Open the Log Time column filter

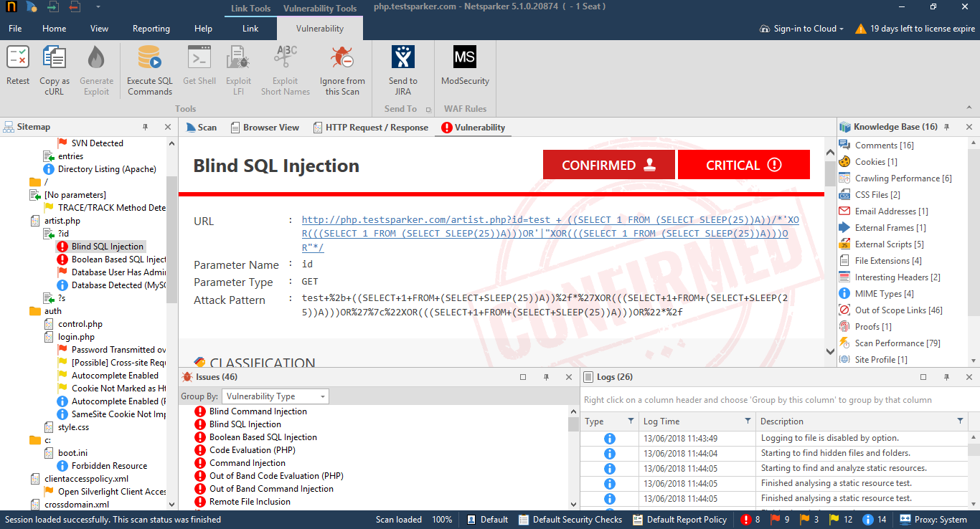click(x=748, y=421)
